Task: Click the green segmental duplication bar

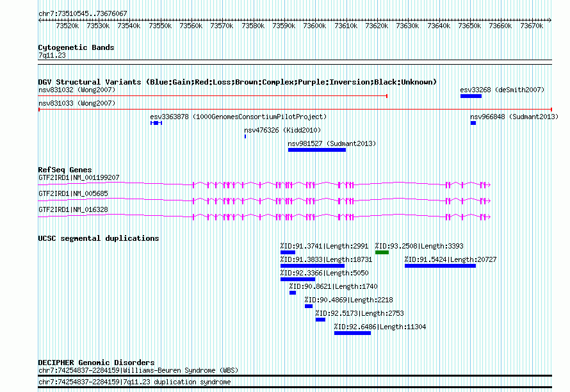Action: click(x=382, y=252)
